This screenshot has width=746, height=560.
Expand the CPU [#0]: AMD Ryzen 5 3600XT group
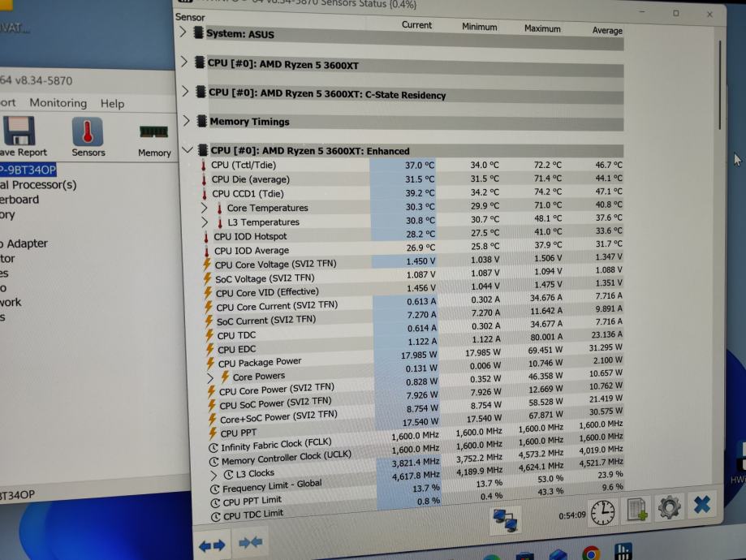coord(184,62)
